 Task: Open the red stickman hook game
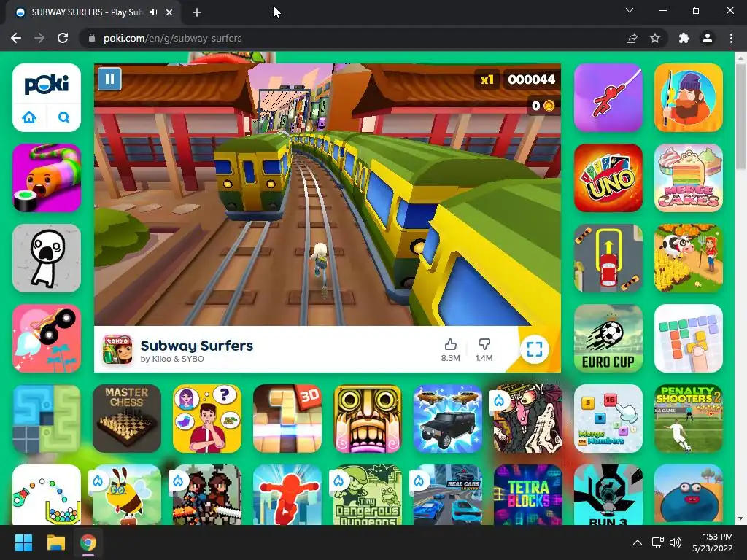coord(608,98)
